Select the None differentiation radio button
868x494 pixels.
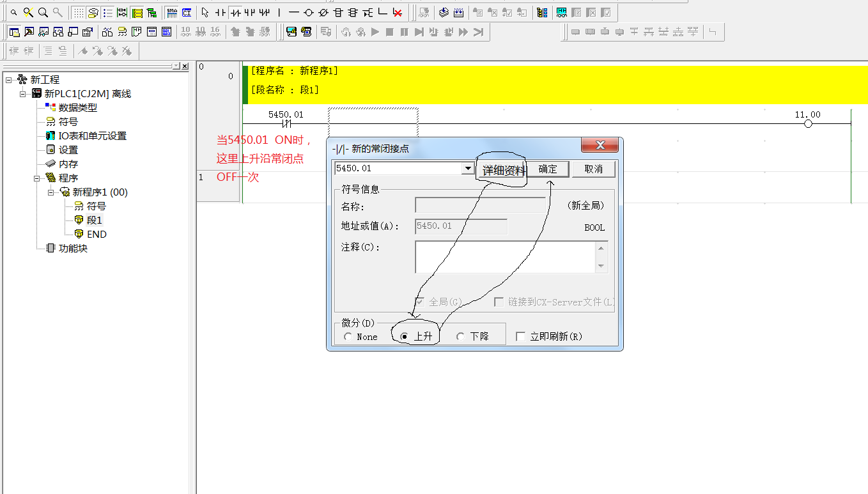(348, 337)
